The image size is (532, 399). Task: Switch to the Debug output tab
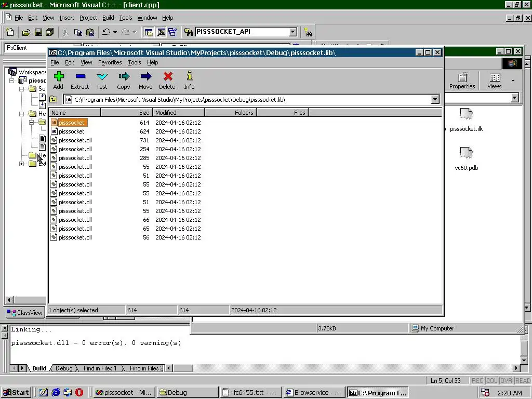click(x=64, y=368)
